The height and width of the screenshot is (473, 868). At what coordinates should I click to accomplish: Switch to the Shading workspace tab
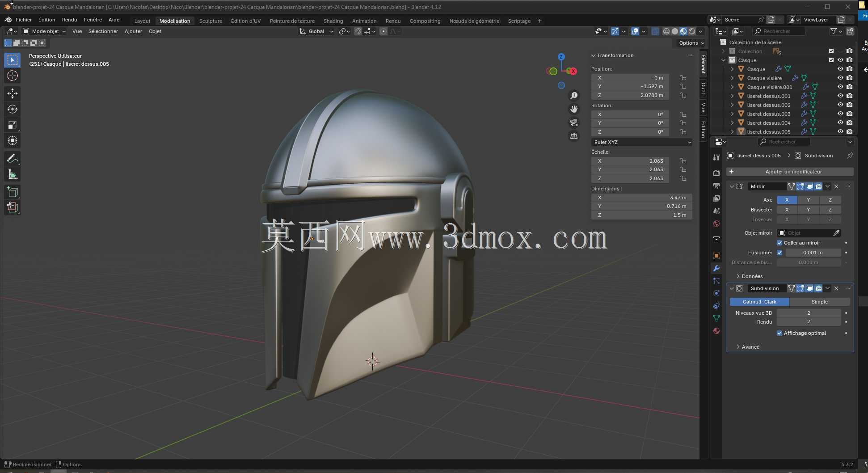point(333,21)
